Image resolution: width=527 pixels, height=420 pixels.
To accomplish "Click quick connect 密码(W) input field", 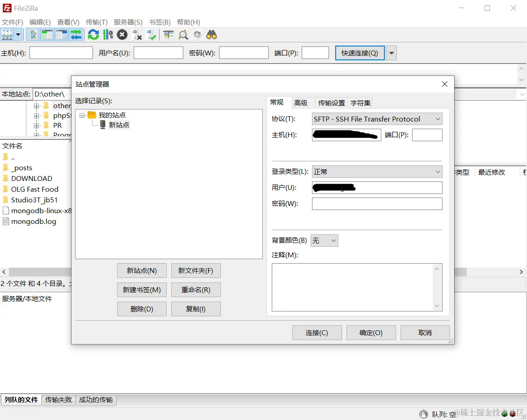I will [x=244, y=53].
